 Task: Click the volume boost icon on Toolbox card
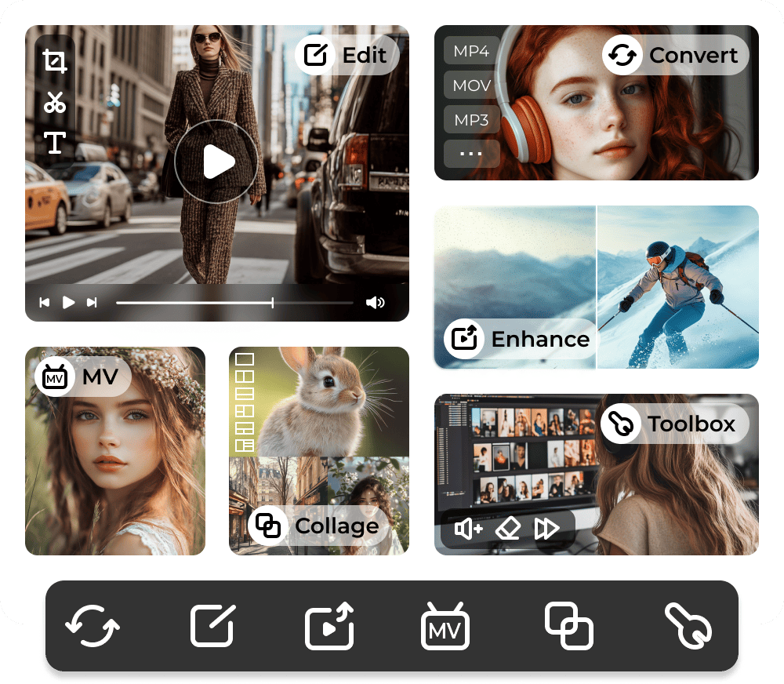click(x=469, y=529)
